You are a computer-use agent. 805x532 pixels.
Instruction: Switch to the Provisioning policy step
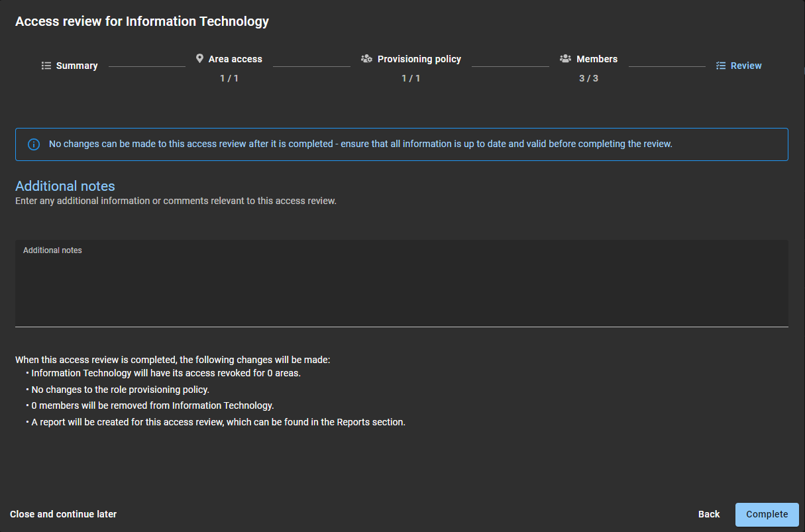click(419, 59)
